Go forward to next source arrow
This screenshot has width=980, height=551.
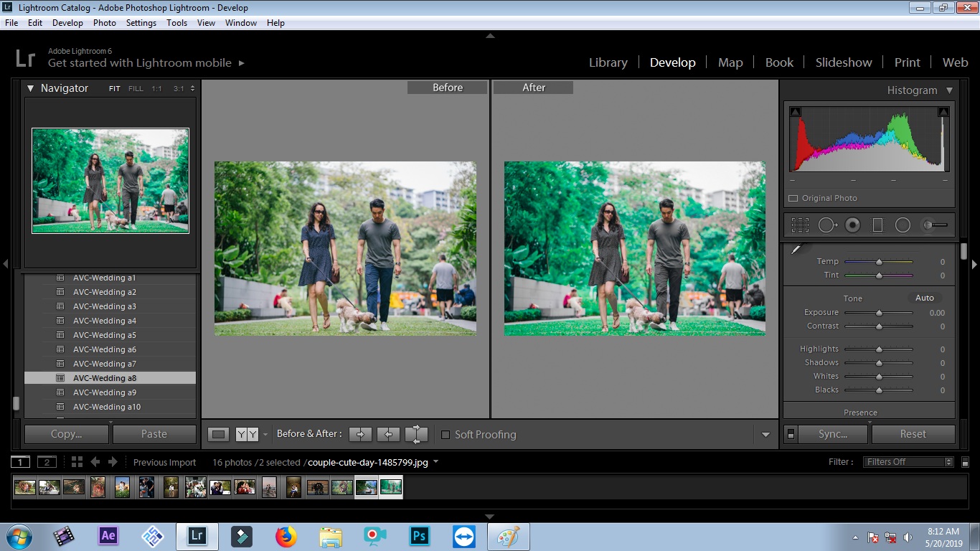[x=113, y=462]
